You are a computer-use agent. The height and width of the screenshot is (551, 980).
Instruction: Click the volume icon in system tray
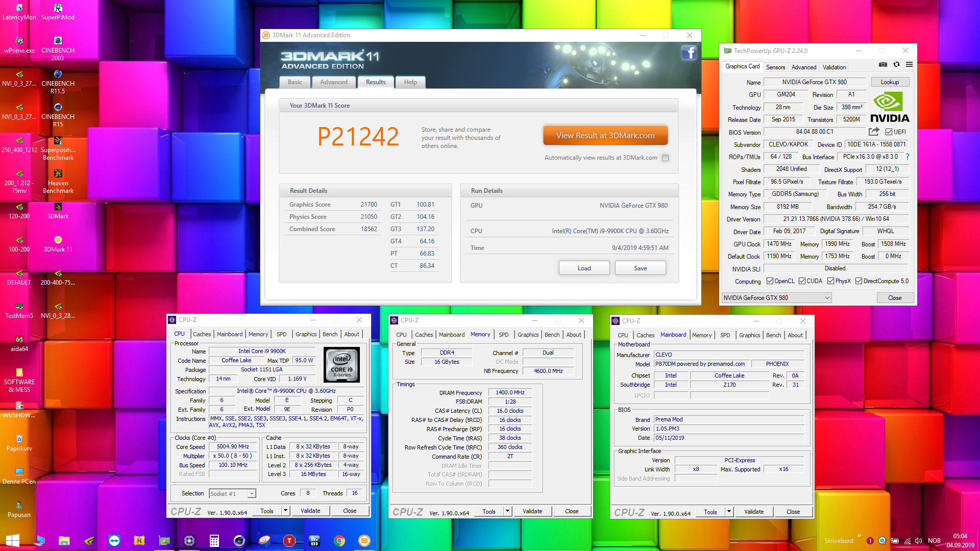coord(919,541)
